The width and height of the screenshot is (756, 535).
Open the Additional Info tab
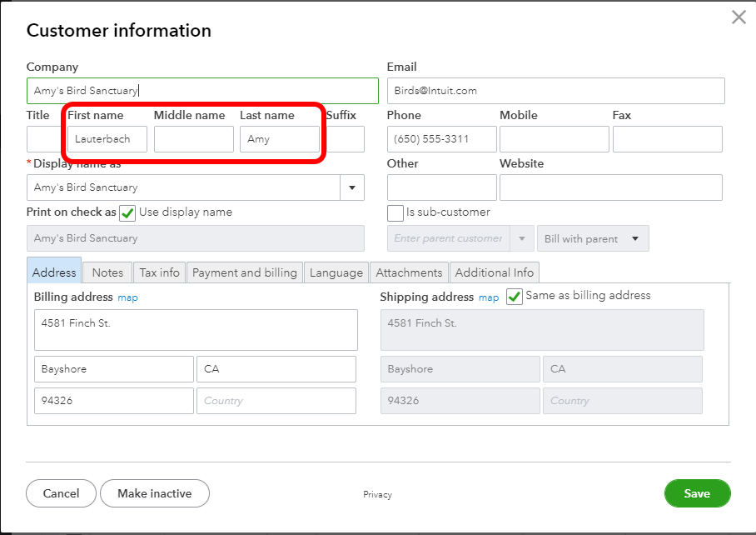(495, 272)
